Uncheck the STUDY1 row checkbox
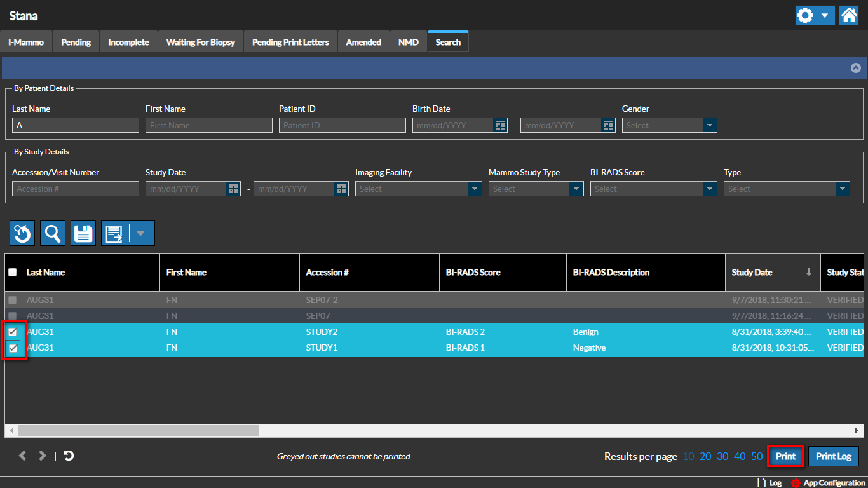This screenshot has height=488, width=868. [13, 348]
